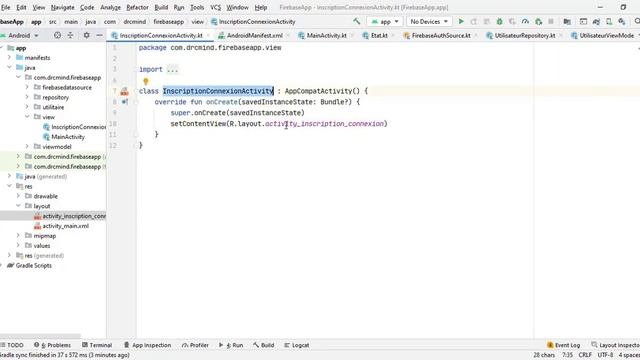The width and height of the screenshot is (640, 360).
Task: Open the Terminal tool window
Action: point(97,345)
